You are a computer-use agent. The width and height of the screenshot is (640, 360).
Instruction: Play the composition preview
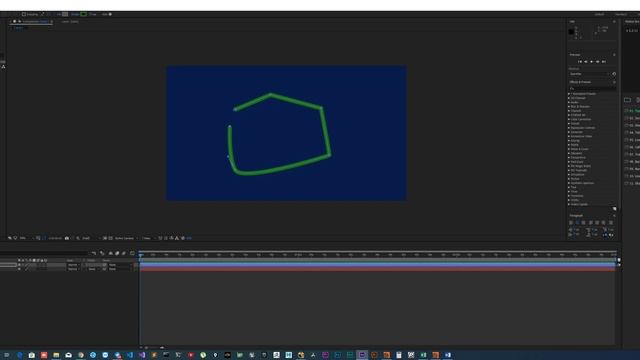(x=591, y=62)
